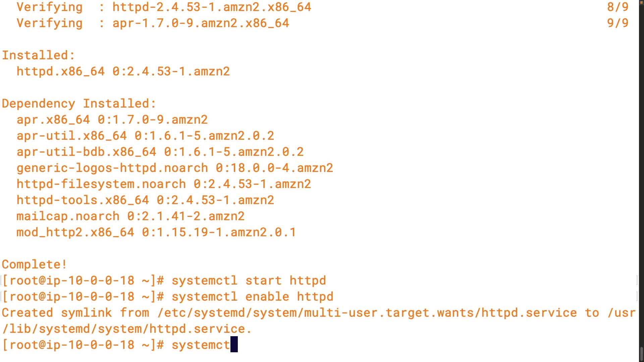Click the last root@ip-10-0-0-18 prompt
Screen dimensions: 644x362
[x=83, y=345]
